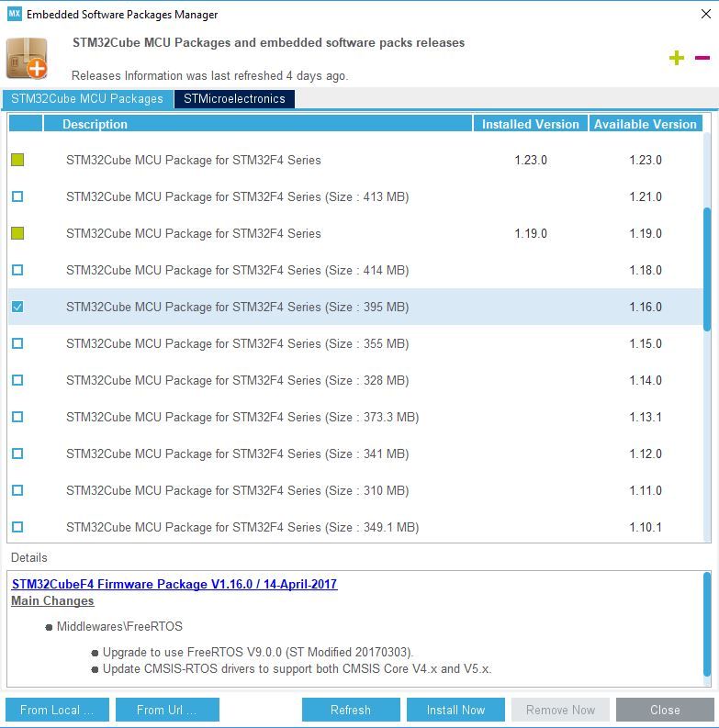Click the MX application icon in title bar
719x728 pixels.
[x=15, y=14]
